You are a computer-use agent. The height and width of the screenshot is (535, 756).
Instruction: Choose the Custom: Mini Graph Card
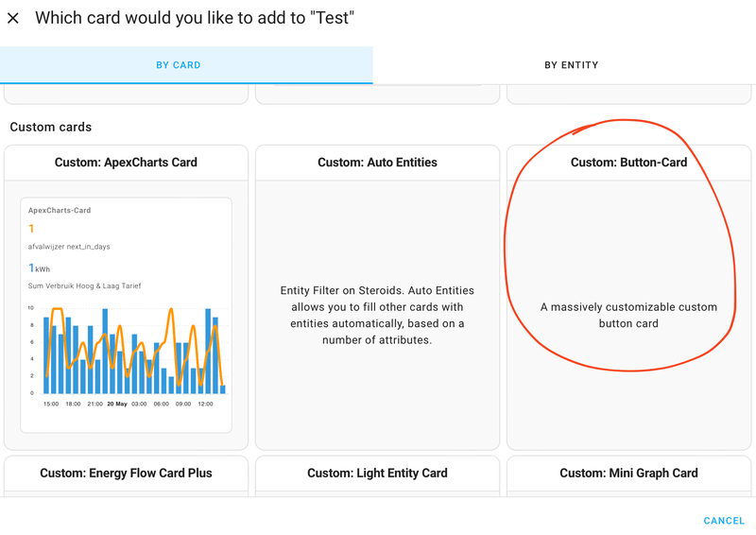(628, 474)
